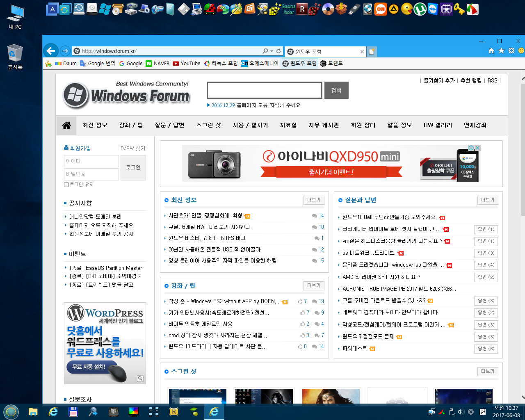
Task: Open the Pac-Man icon in top dock
Action: 406,9
